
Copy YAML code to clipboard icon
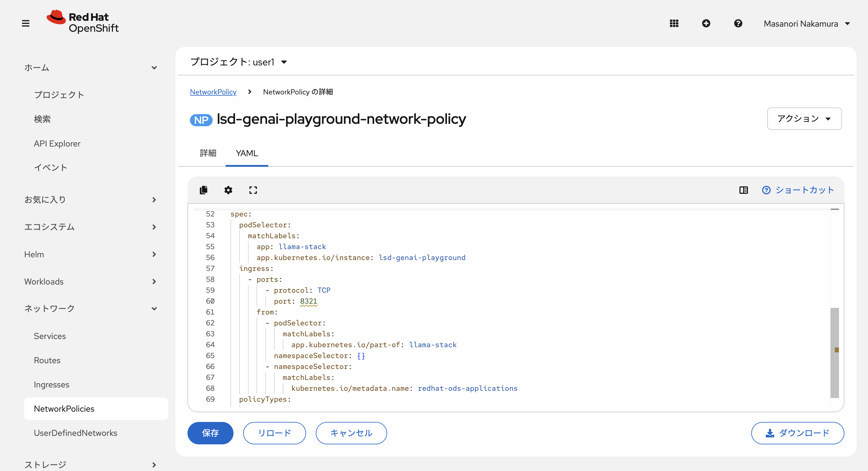[204, 190]
